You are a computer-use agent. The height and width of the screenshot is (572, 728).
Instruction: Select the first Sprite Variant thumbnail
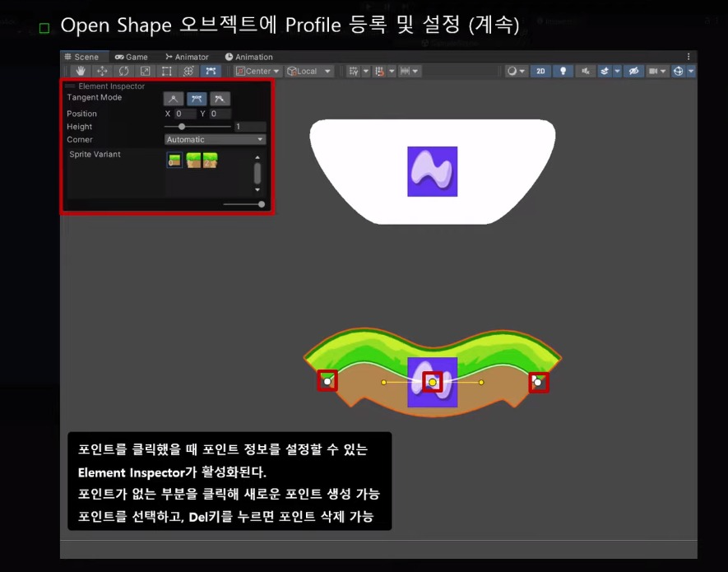pos(175,160)
